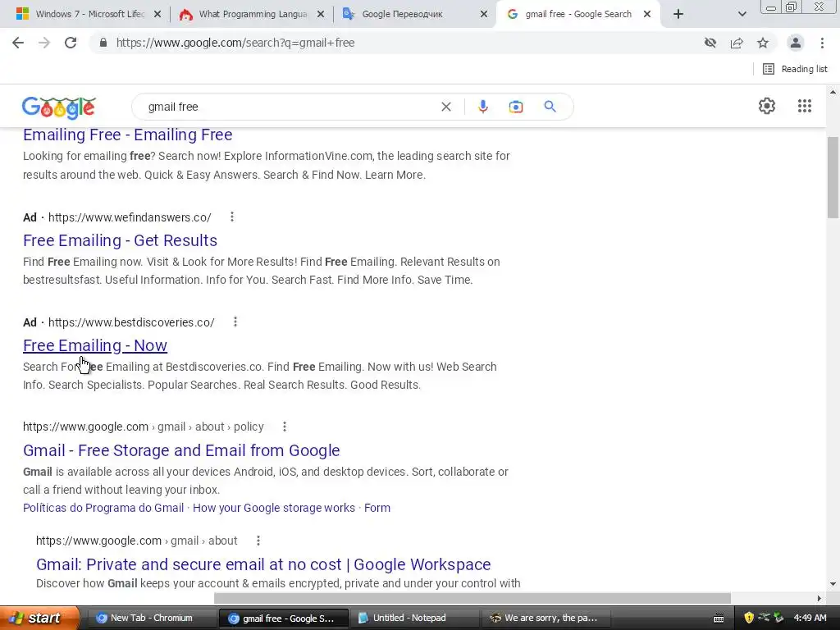Open the Form sitelink

377,508
